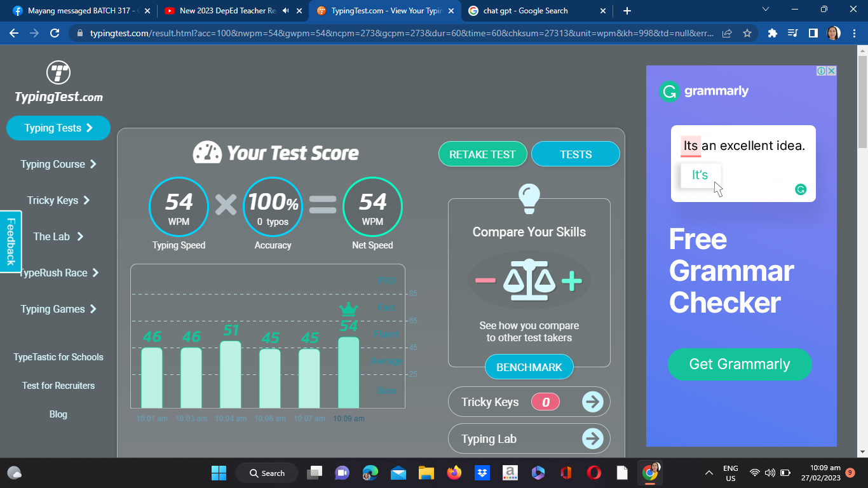
Task: Open TypeTastic for Schools link
Action: click(x=58, y=357)
